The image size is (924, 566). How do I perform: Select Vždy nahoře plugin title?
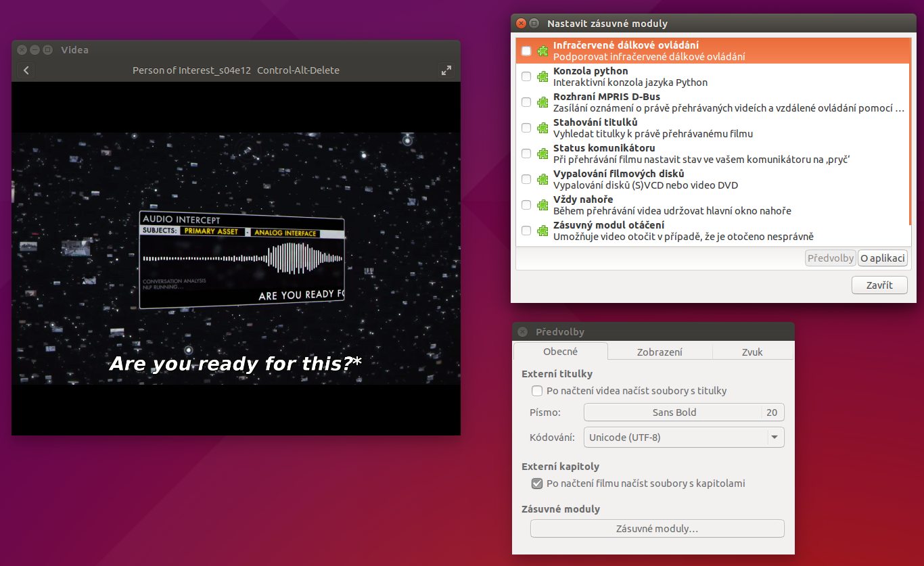583,199
